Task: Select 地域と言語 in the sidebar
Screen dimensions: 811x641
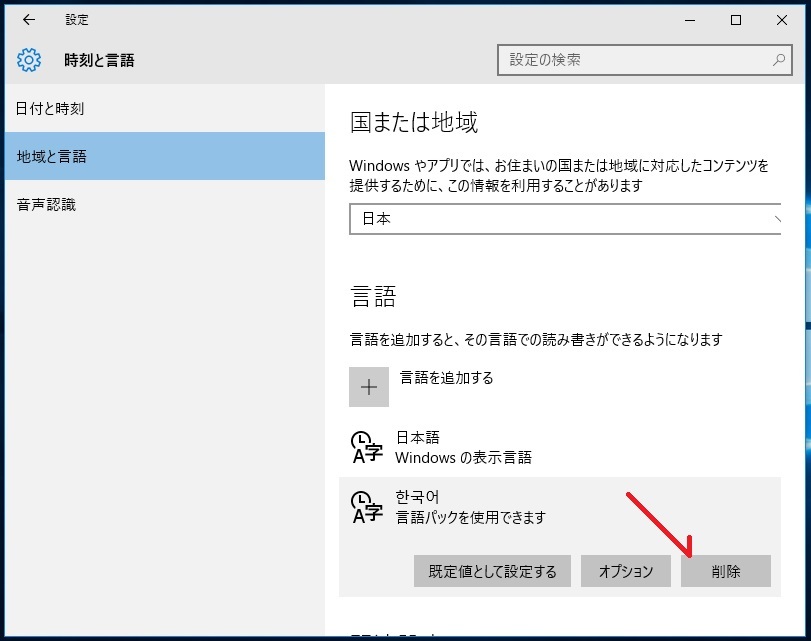Action: pyautogui.click(x=165, y=156)
